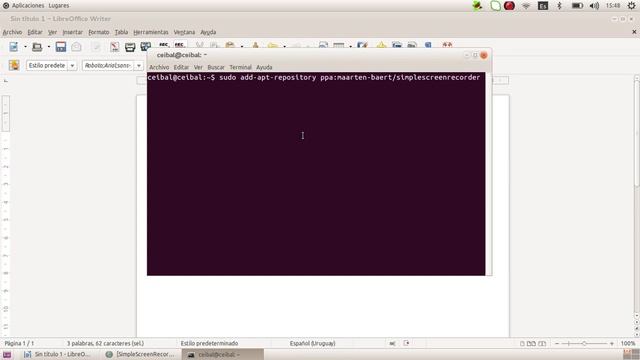640x360 pixels.
Task: Open the Ayuda menu in Writer
Action: coord(208,32)
